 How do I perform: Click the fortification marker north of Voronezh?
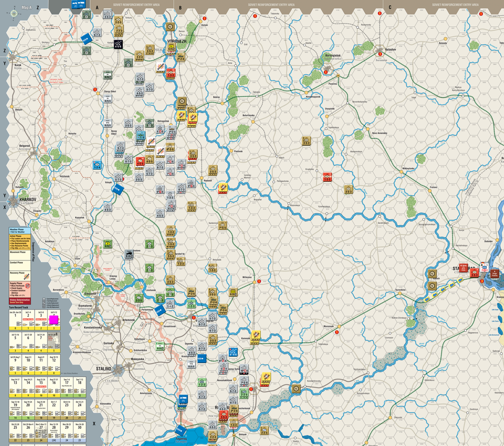(x=170, y=27)
